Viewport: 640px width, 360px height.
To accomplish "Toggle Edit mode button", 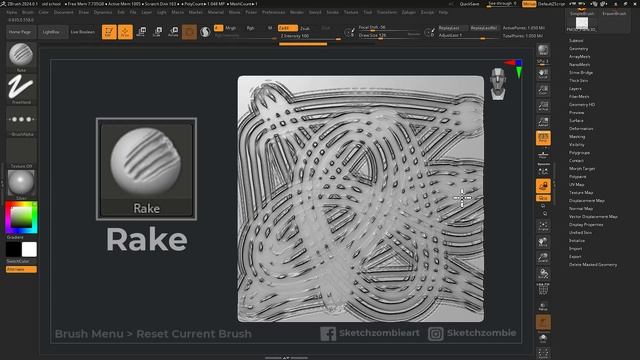I will pyautogui.click(x=109, y=32).
